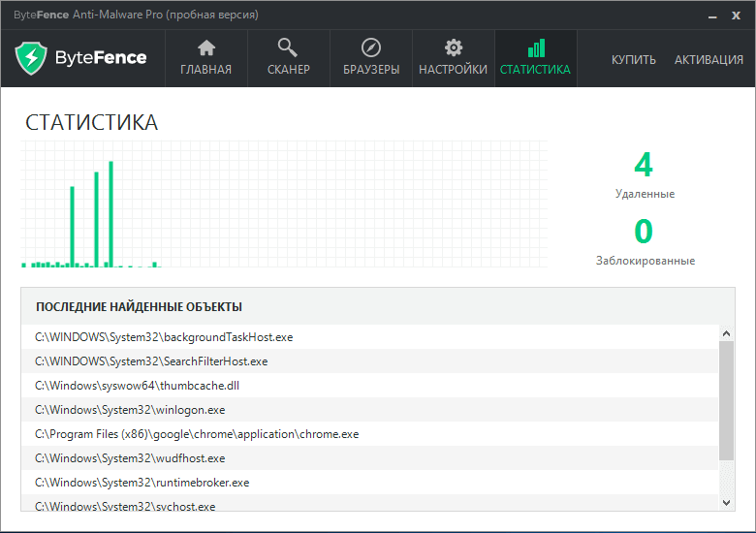Open the Главная tab
The image size is (756, 533).
[x=205, y=70]
